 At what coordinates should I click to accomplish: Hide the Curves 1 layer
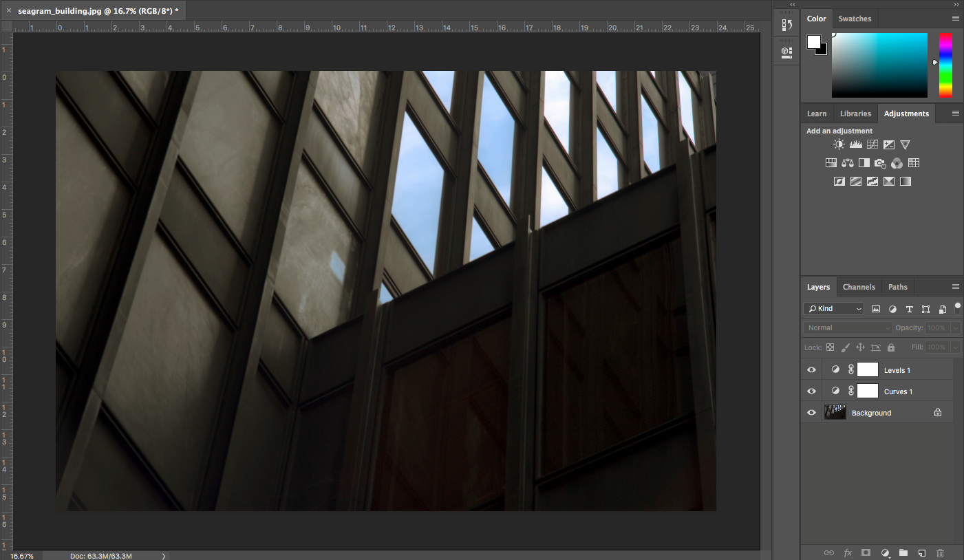pyautogui.click(x=811, y=391)
